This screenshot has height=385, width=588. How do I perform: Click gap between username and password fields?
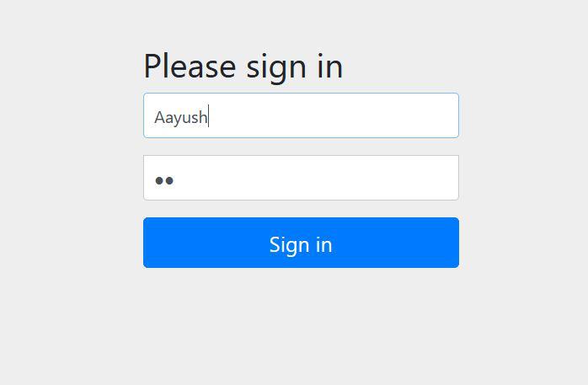(301, 147)
